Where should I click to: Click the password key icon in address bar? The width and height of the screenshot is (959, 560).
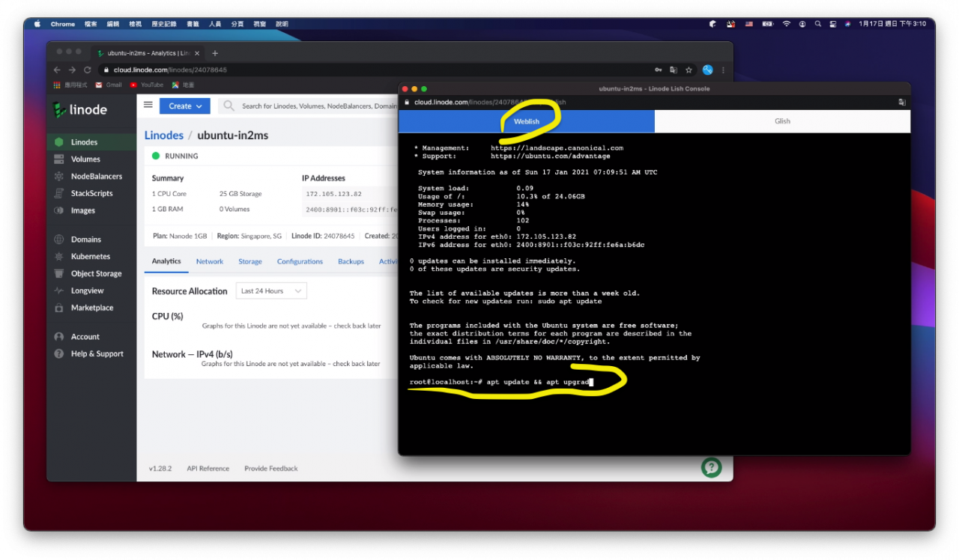[x=658, y=70]
